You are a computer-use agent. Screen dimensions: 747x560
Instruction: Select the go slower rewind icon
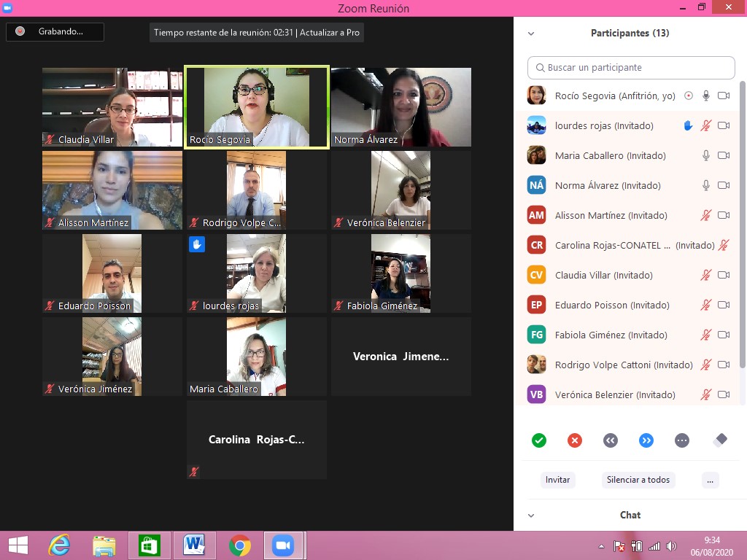click(x=611, y=440)
